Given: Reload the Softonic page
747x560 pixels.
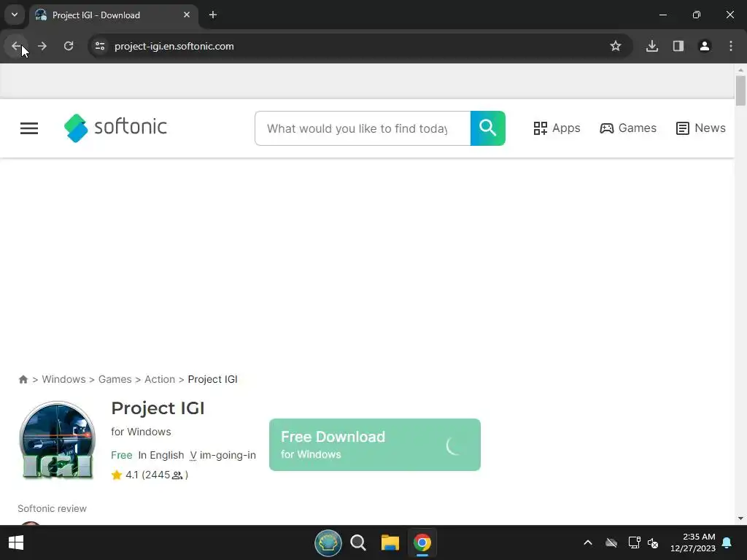Looking at the screenshot, I should click(69, 46).
